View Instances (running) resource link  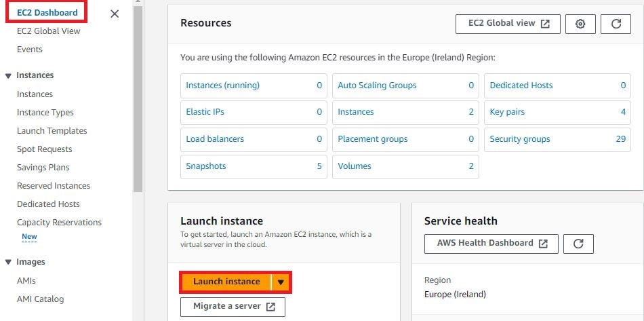[222, 86]
